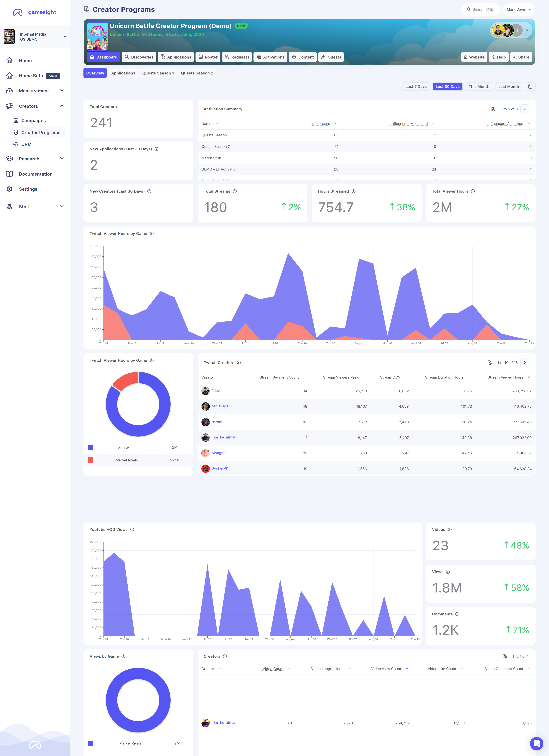This screenshot has height=756, width=549.
Task: Toggle the This Month date filter
Action: tap(479, 87)
